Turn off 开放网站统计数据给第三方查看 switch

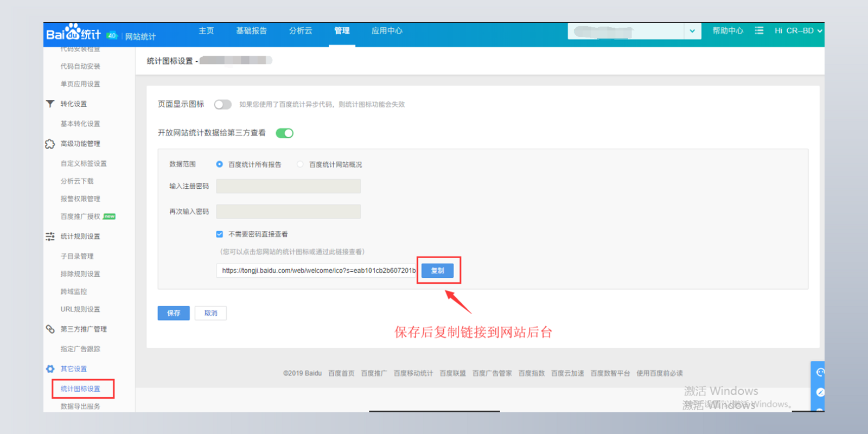pos(284,133)
